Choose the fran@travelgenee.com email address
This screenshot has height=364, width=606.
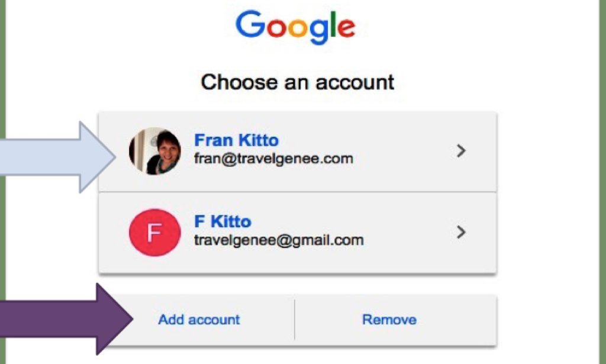(273, 159)
